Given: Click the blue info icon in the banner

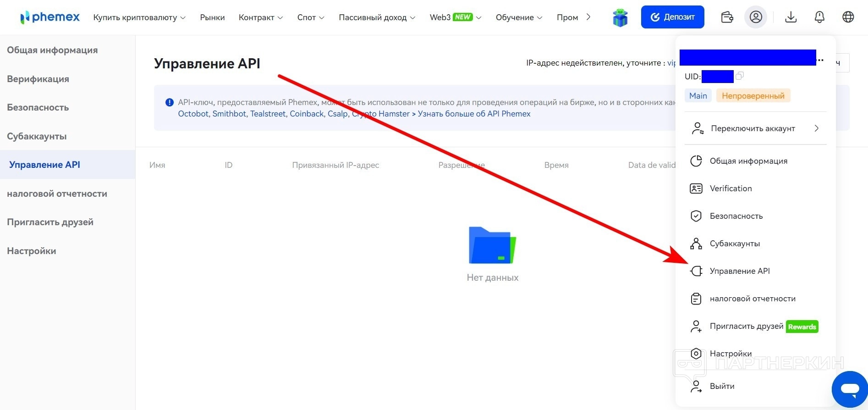Looking at the screenshot, I should pos(170,102).
